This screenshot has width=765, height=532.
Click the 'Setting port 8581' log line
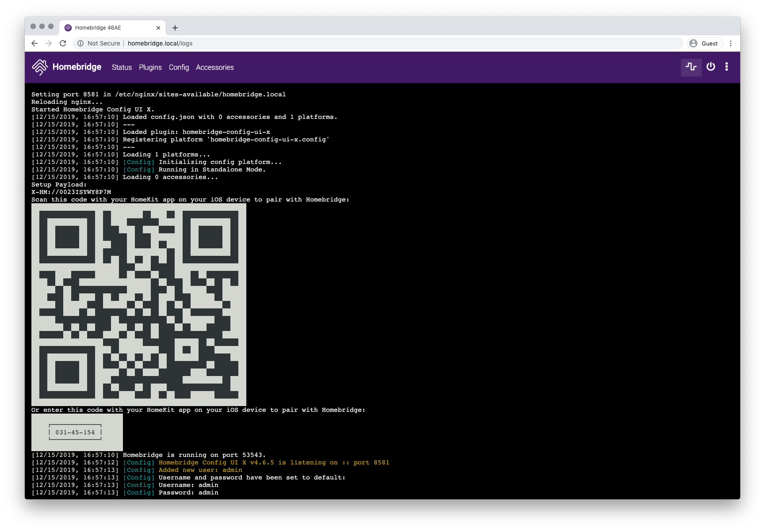click(x=159, y=95)
